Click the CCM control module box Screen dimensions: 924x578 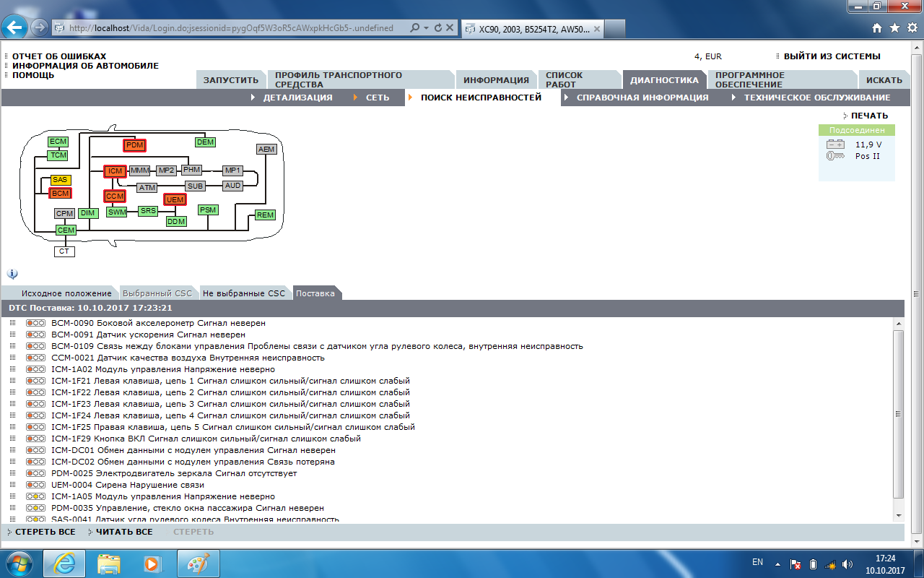(x=115, y=196)
